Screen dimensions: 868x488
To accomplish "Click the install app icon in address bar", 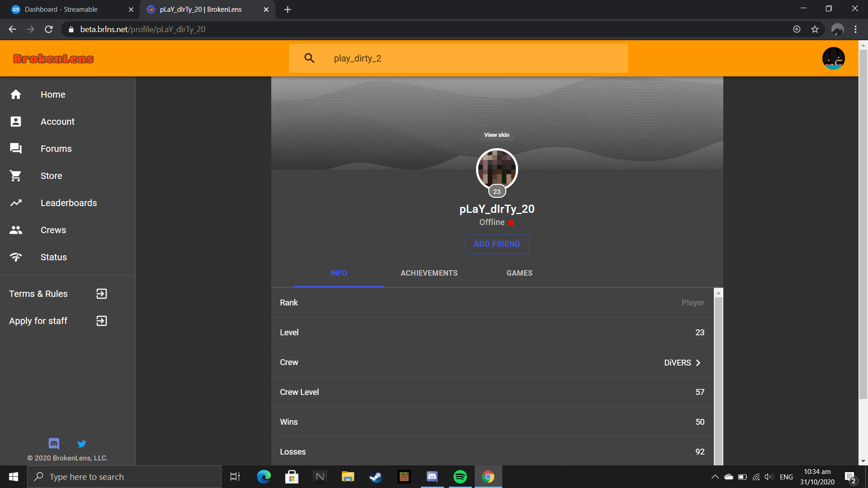I will (x=797, y=29).
